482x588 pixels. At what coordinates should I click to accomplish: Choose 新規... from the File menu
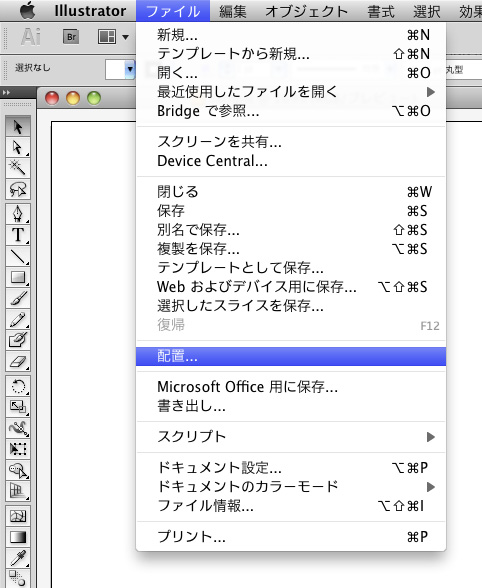point(291,35)
